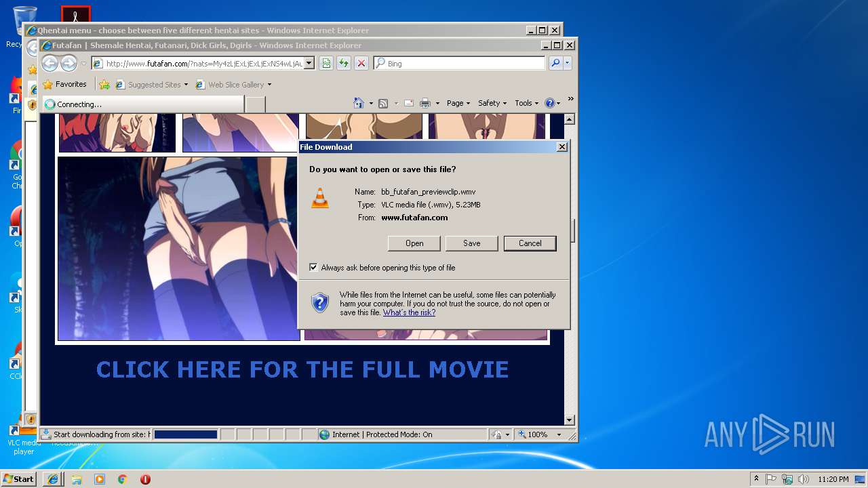Viewport: 868px width, 488px height.
Task: Show hidden tray icons arrow
Action: click(x=756, y=479)
